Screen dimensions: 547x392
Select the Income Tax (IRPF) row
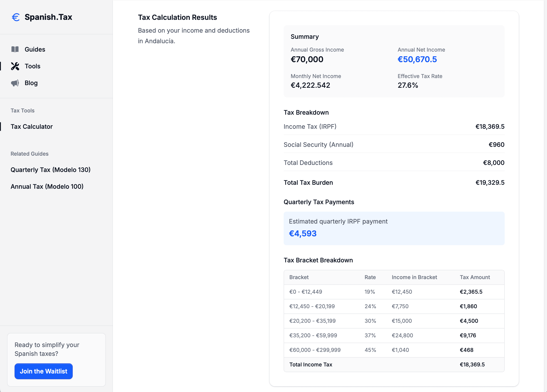[x=394, y=126]
